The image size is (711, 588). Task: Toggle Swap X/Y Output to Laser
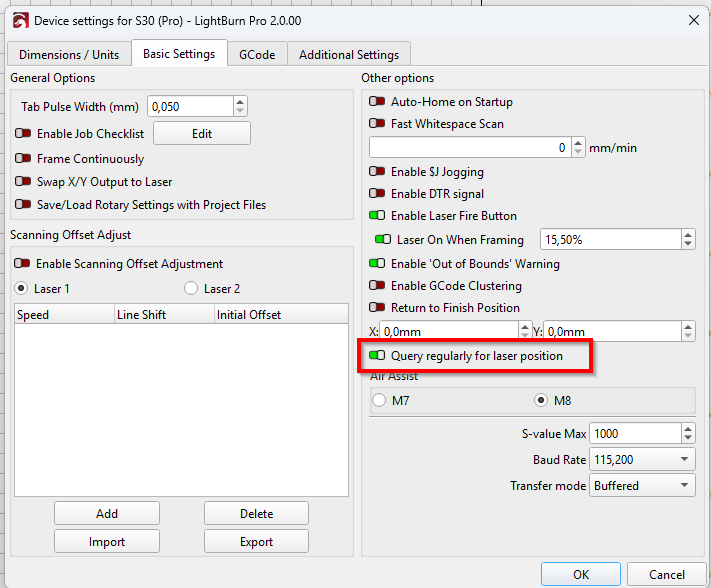tap(23, 181)
